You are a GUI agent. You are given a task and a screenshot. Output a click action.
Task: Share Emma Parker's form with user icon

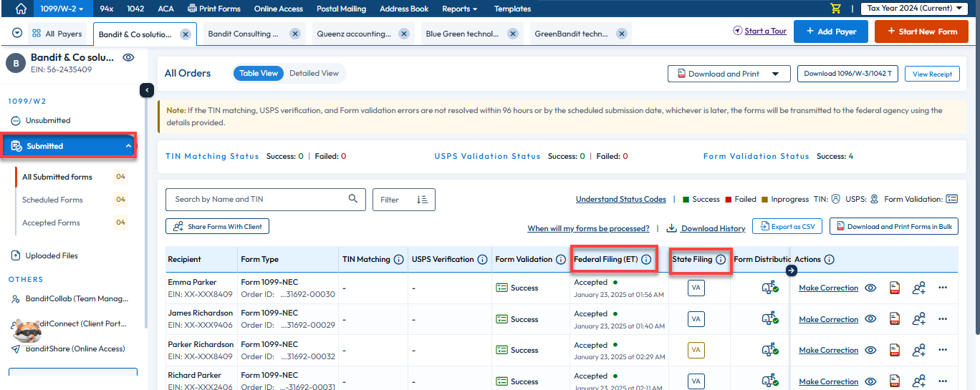(x=918, y=288)
